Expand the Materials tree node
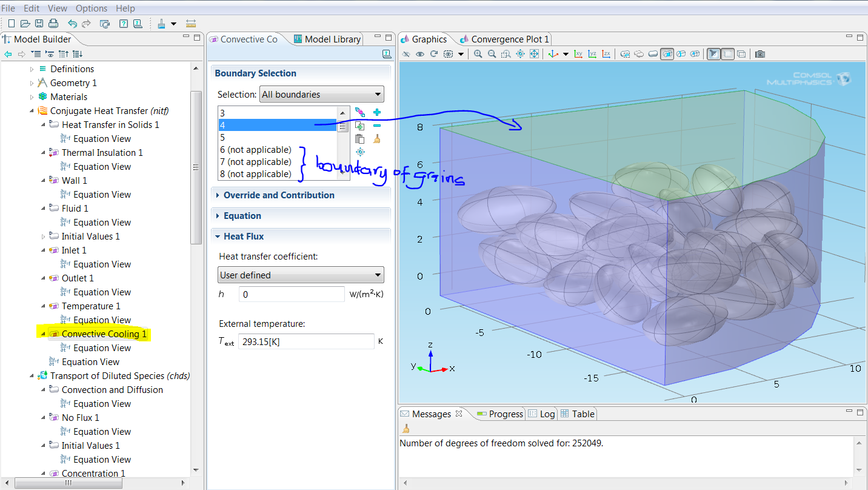This screenshot has height=490, width=868. (32, 97)
